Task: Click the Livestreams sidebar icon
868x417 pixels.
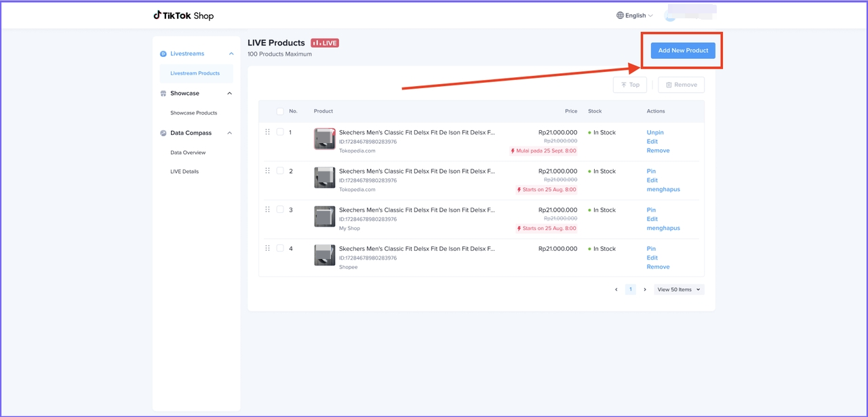Action: [163, 54]
